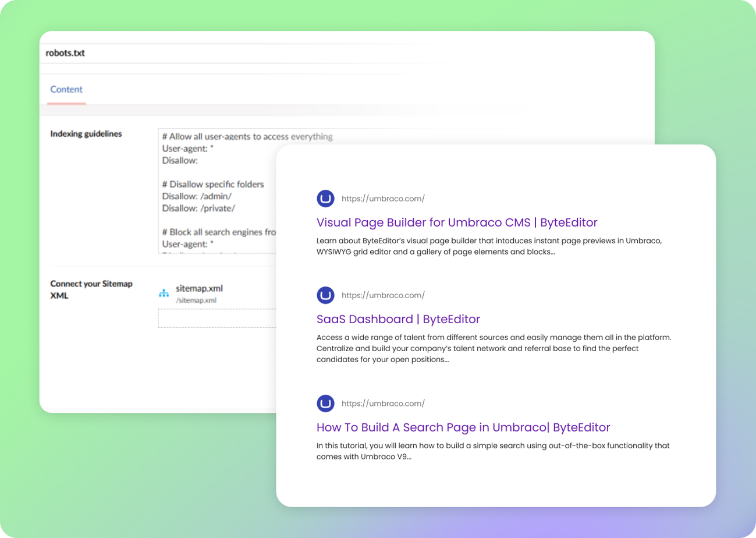Place cursor on the 'Disallow: /private/' line
756x538 pixels.
pos(199,208)
